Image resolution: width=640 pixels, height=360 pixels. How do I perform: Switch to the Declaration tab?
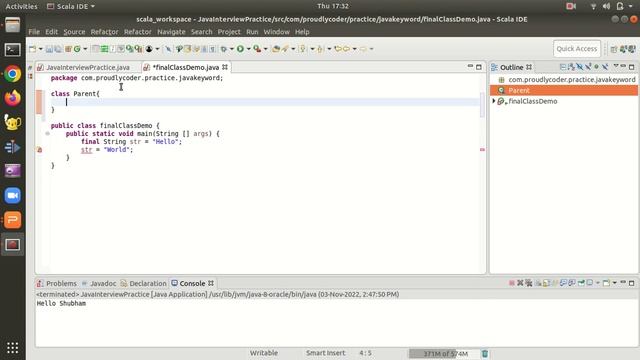(x=143, y=283)
